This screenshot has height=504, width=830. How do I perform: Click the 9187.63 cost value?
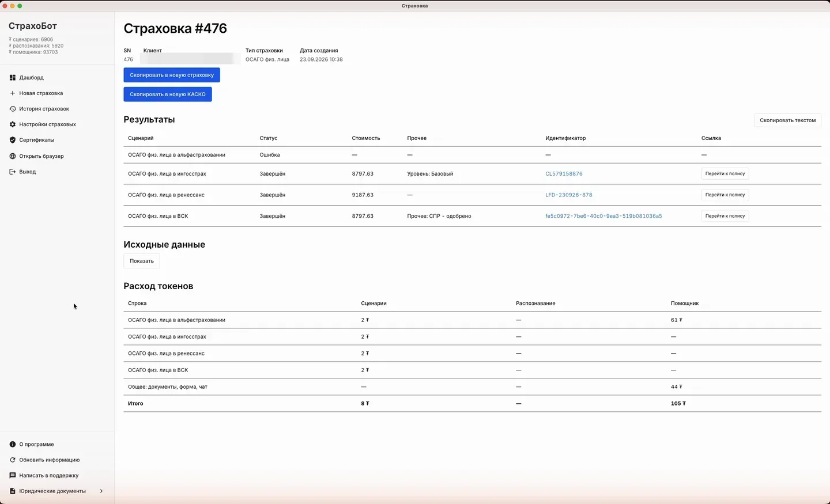tap(363, 195)
